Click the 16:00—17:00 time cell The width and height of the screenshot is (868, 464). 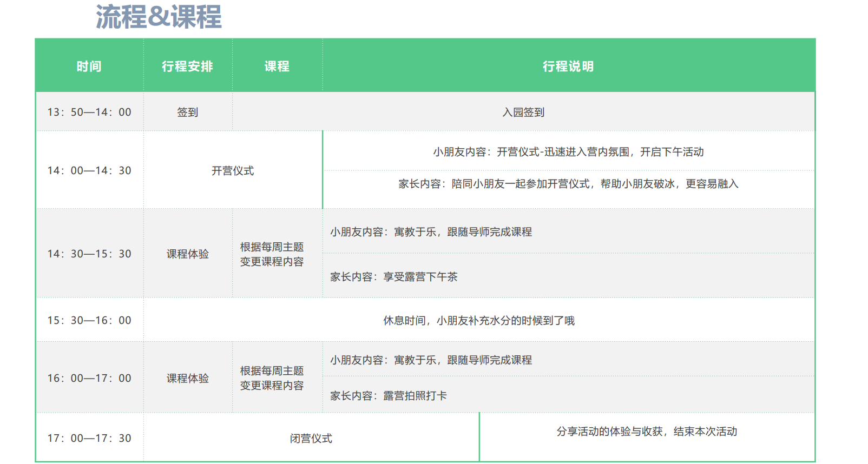89,378
